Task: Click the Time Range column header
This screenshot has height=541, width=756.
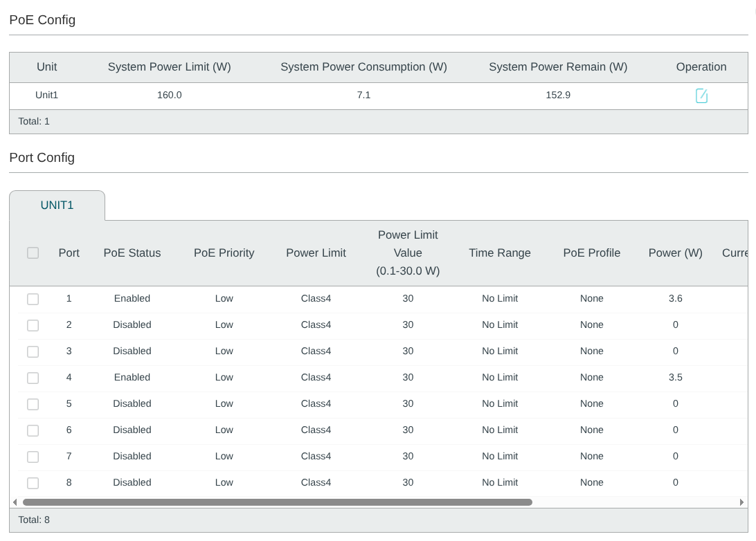Action: [500, 253]
